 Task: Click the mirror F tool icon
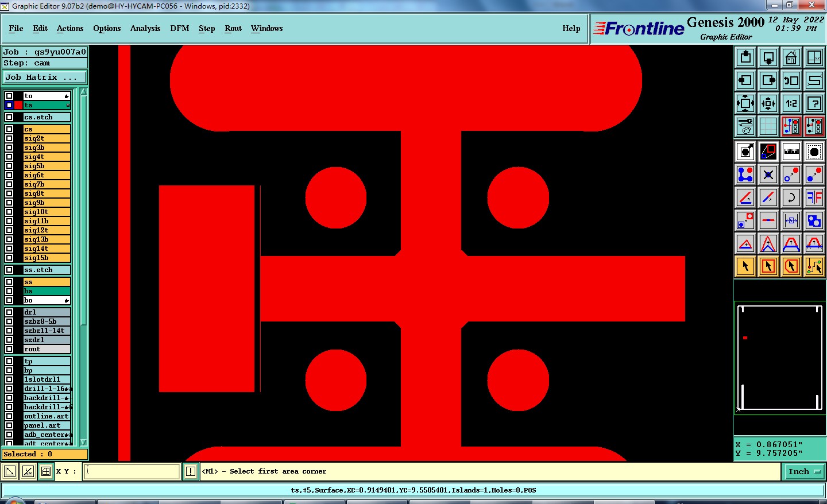[x=814, y=197]
